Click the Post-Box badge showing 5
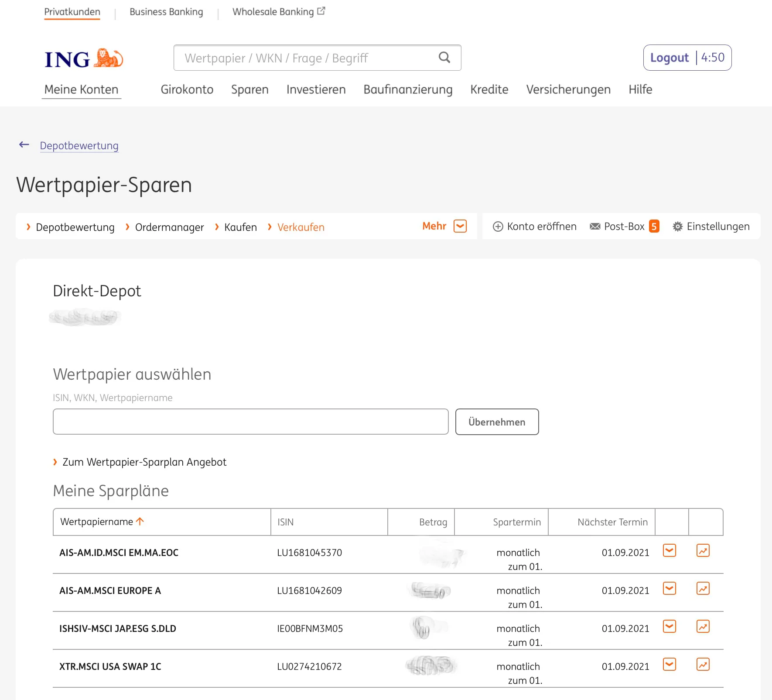Image resolution: width=772 pixels, height=700 pixels. (654, 226)
